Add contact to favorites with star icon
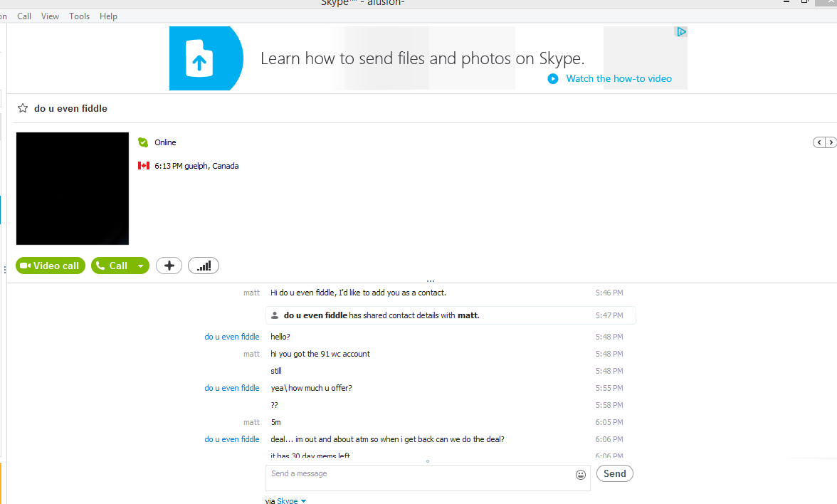The image size is (837, 504). coord(23,109)
